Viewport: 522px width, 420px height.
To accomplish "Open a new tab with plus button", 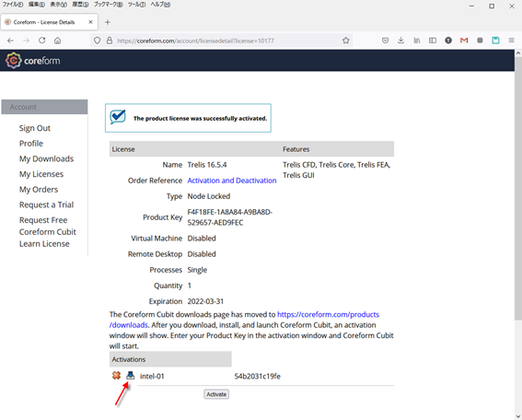I will [107, 22].
